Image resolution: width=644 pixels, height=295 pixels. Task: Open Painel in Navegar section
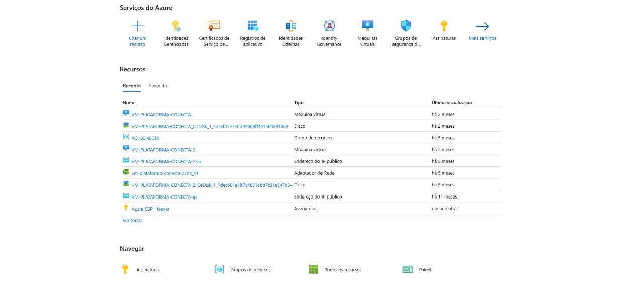[425, 270]
